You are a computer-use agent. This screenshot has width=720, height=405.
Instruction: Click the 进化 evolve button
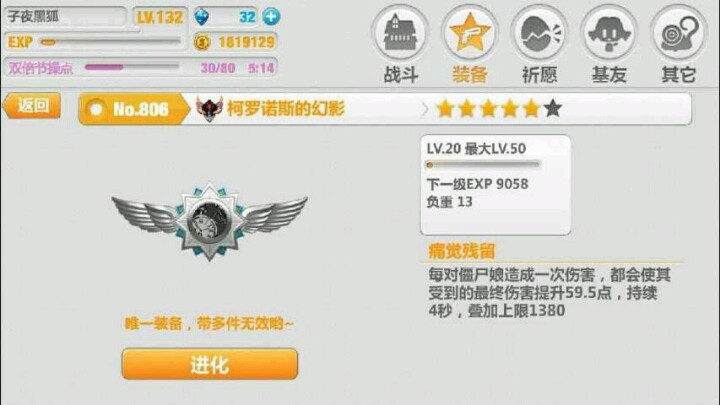pos(210,364)
